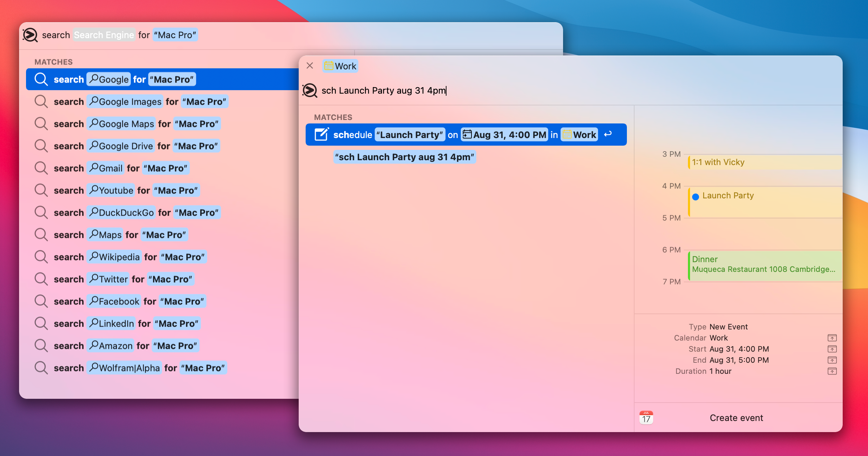This screenshot has width=868, height=456.
Task: Click the blue dot on Launch Party event
Action: tap(695, 197)
